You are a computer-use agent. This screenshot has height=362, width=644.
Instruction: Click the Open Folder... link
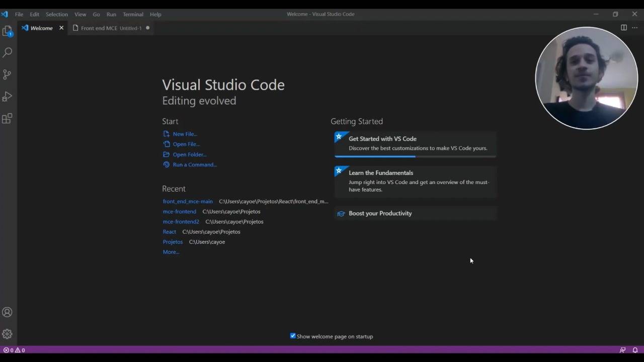click(189, 155)
